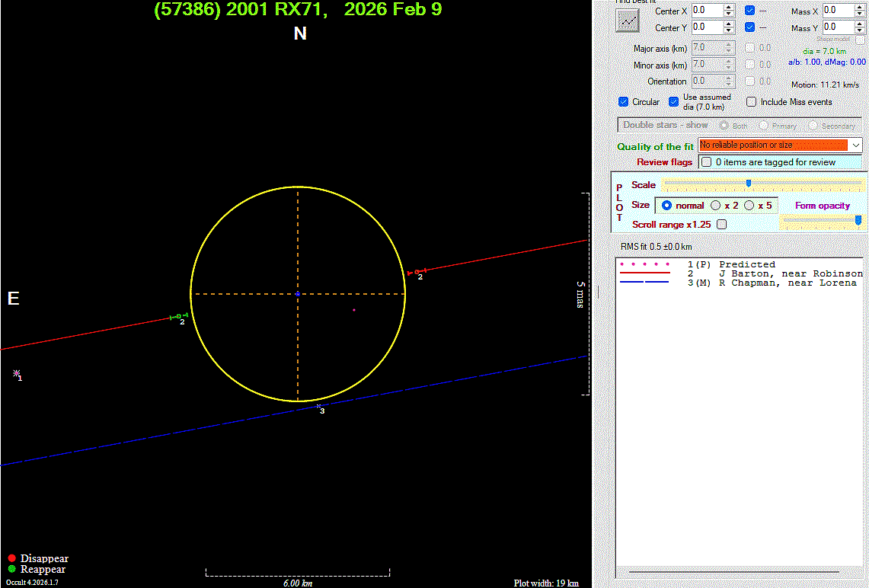Decrease Center Y with the down arrow
Image resolution: width=869 pixels, height=588 pixels.
tap(729, 30)
